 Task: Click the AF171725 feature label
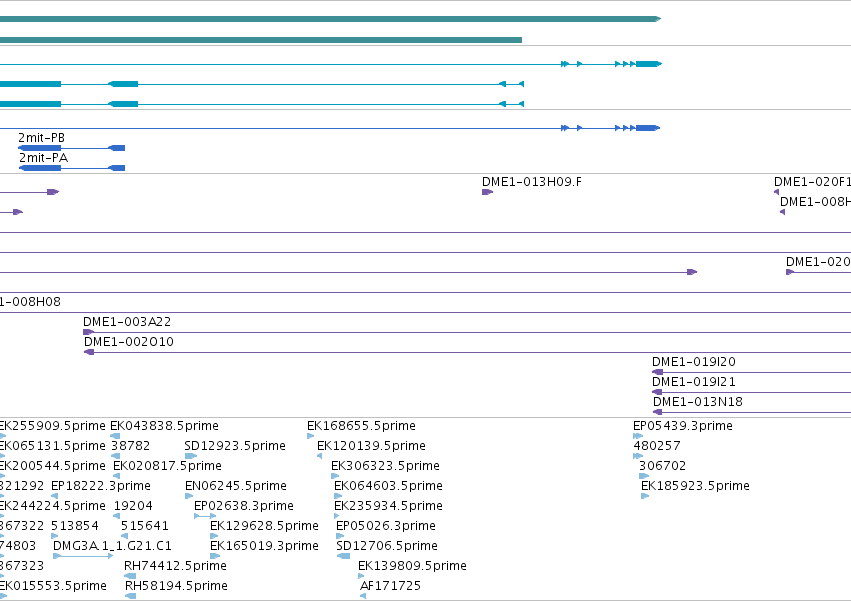(x=390, y=586)
